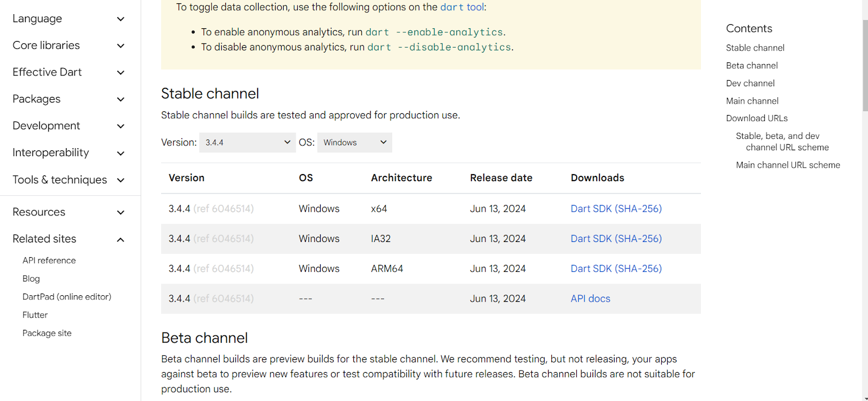Open SHA-256 checksum for IA32 row
The width and height of the screenshot is (868, 401).
coord(638,239)
